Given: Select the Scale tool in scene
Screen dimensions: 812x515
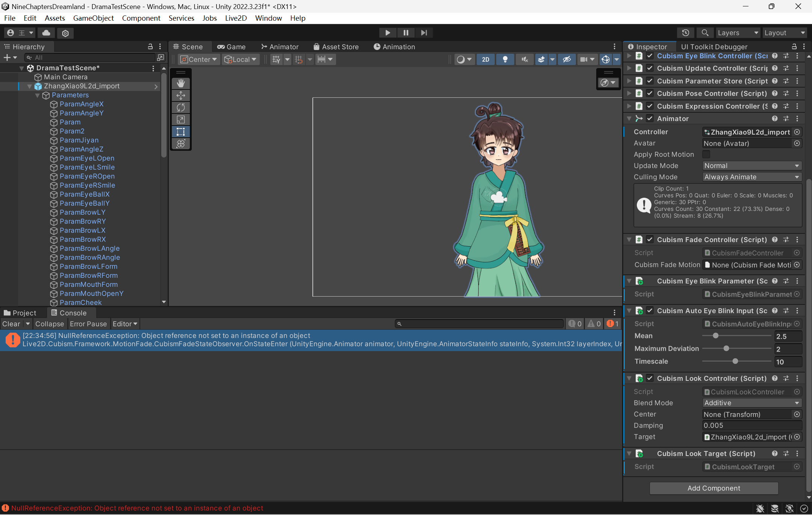Looking at the screenshot, I should pos(181,120).
